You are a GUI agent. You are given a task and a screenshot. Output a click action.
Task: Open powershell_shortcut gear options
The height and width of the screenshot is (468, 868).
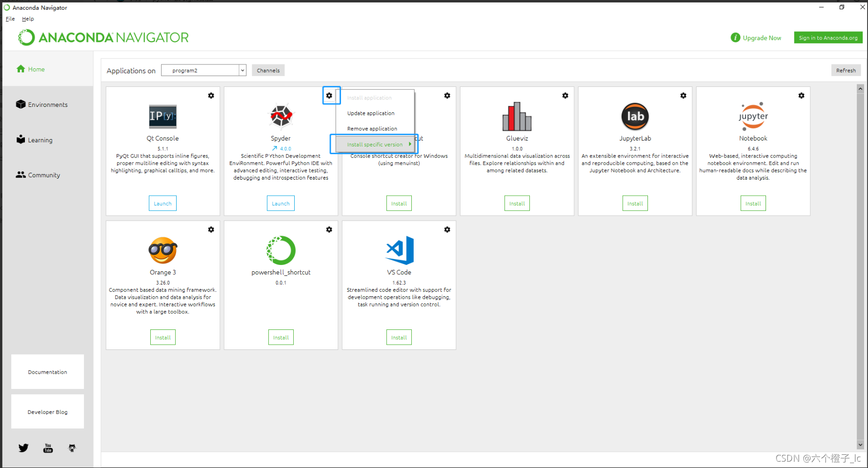[x=329, y=229]
